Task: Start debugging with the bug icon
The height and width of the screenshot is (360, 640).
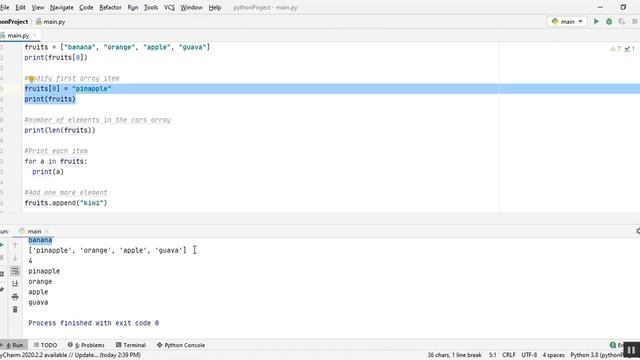Action: click(x=609, y=21)
